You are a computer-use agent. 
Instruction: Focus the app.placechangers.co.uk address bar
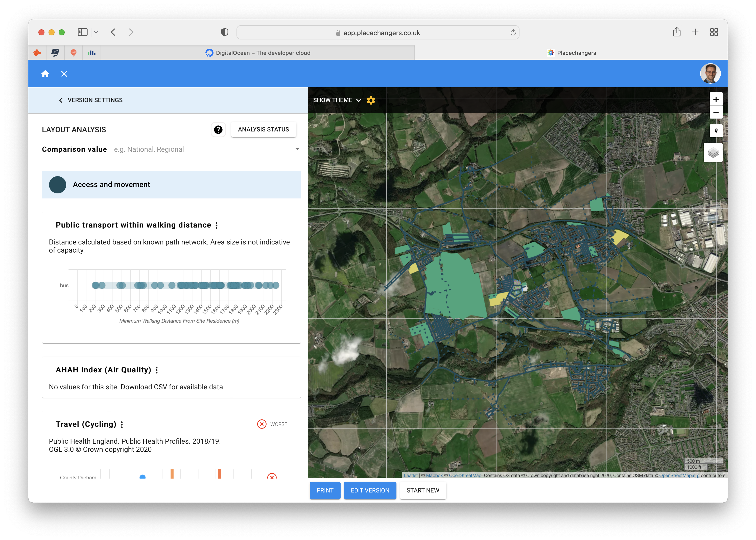tap(378, 33)
